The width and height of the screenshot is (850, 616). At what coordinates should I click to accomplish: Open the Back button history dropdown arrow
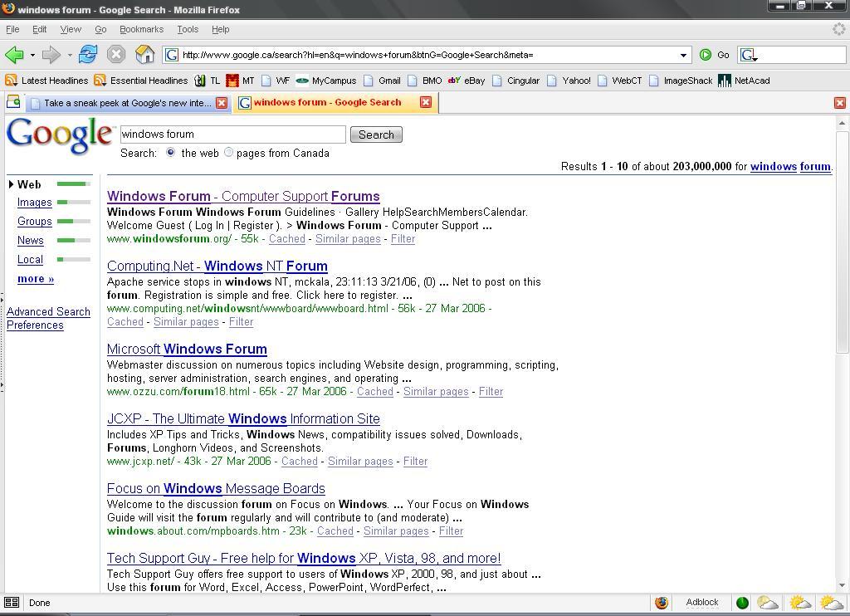32,55
